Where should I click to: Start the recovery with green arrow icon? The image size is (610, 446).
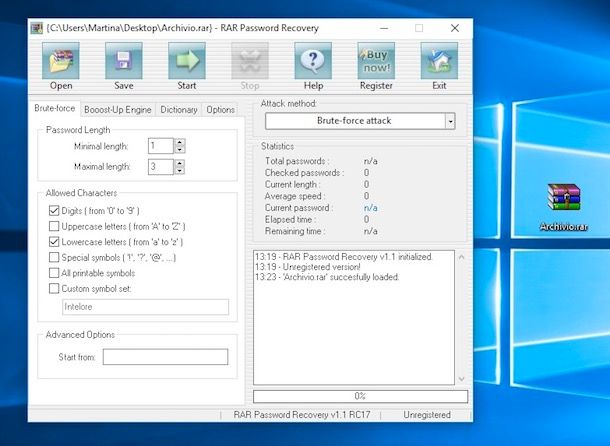click(x=187, y=61)
